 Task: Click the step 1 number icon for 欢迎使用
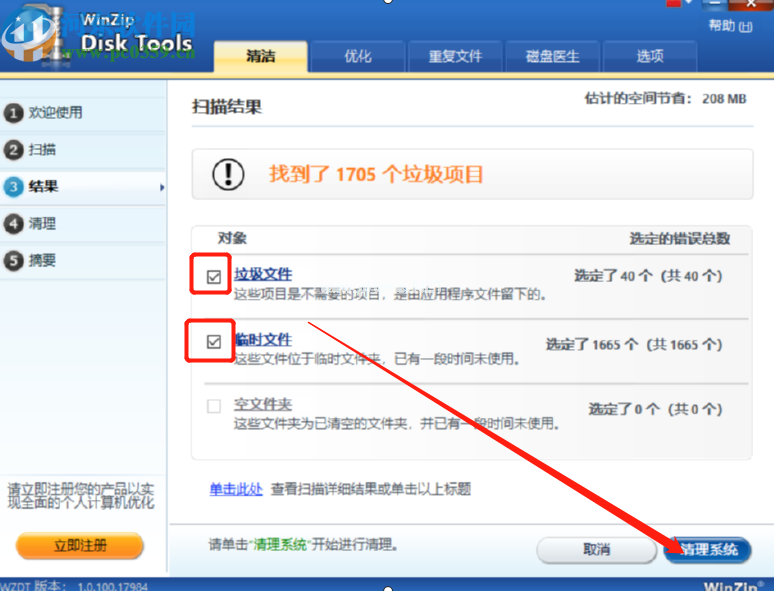(14, 113)
